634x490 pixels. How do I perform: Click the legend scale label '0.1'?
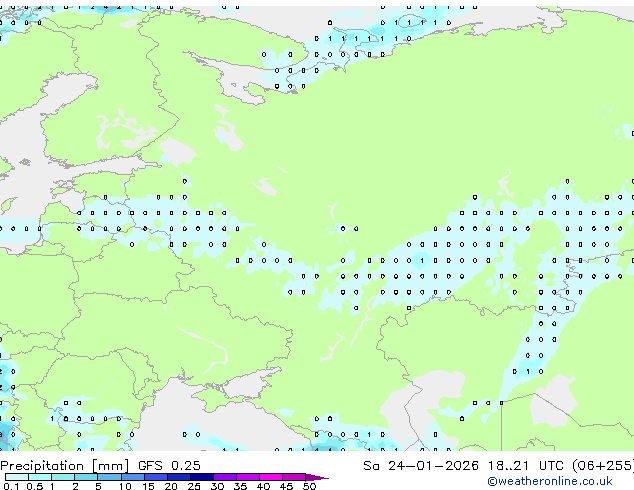[11, 486]
